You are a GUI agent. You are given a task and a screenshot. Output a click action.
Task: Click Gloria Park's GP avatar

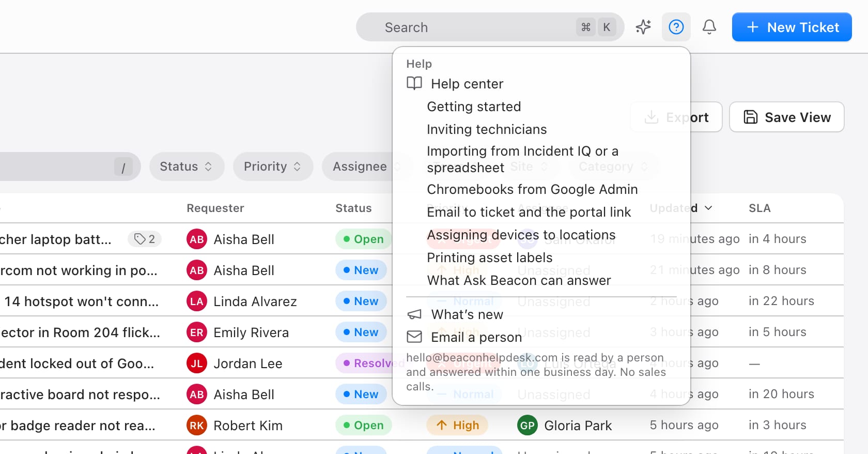pyautogui.click(x=528, y=426)
